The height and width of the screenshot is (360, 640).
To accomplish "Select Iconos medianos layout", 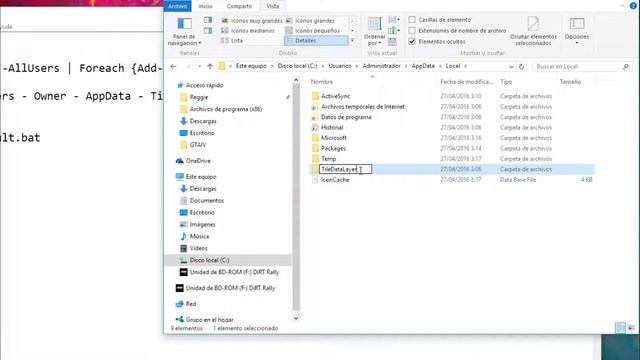I will (x=248, y=31).
